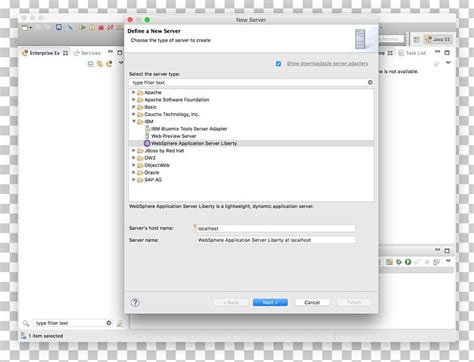Select the Apache folder row
This screenshot has height=362, width=474.
click(251, 92)
